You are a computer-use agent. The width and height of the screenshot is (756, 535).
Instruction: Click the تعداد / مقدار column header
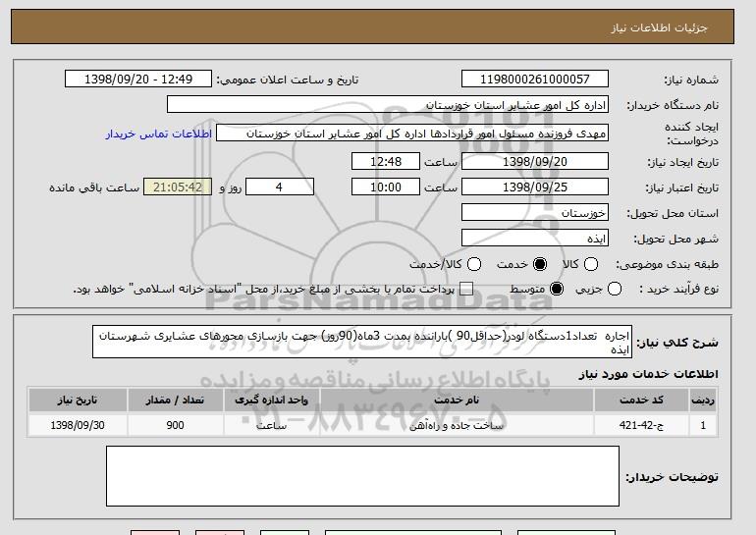pyautogui.click(x=175, y=401)
